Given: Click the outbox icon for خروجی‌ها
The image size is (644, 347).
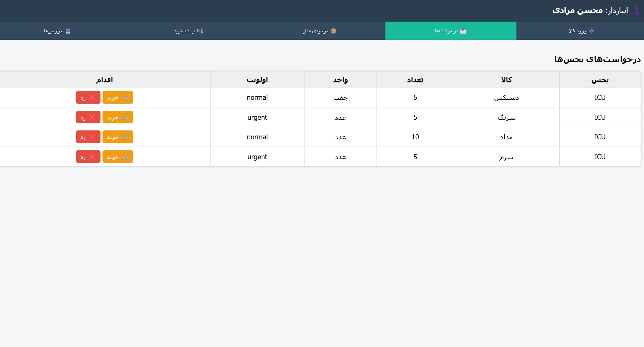Looking at the screenshot, I should click(68, 31).
